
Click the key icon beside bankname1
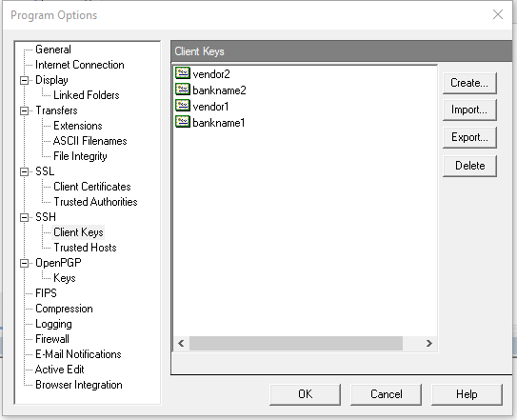coord(183,122)
